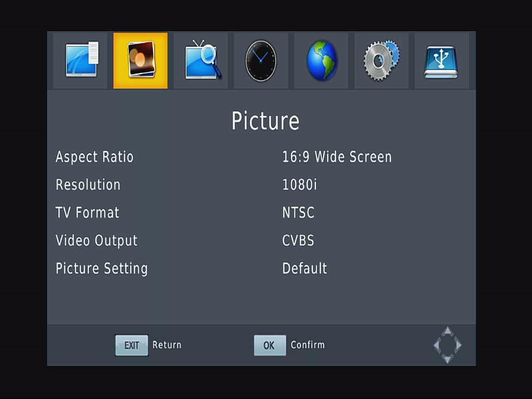Click the OK confirm button
The image size is (532, 399).
(270, 345)
